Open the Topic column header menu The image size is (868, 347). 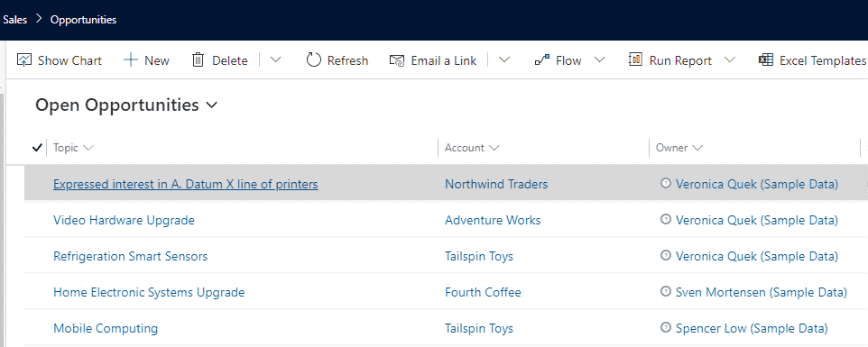[x=73, y=148]
